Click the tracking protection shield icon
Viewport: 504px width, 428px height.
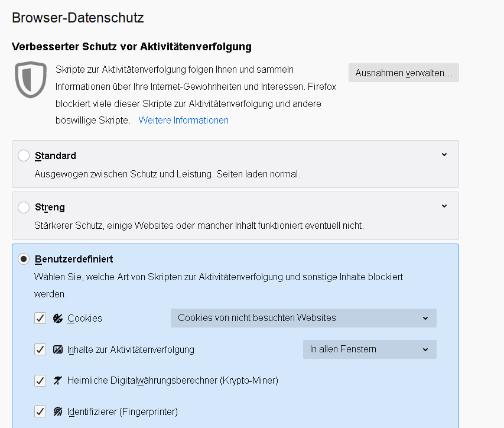[x=31, y=80]
